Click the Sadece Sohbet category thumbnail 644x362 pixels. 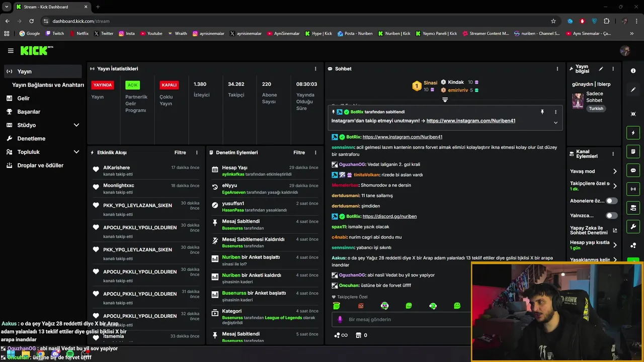[x=578, y=101]
